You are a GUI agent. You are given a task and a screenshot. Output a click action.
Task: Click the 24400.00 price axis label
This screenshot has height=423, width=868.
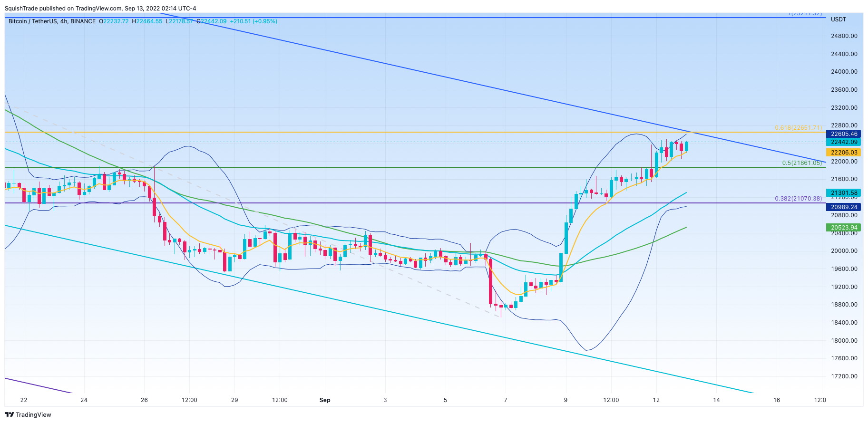click(x=844, y=54)
